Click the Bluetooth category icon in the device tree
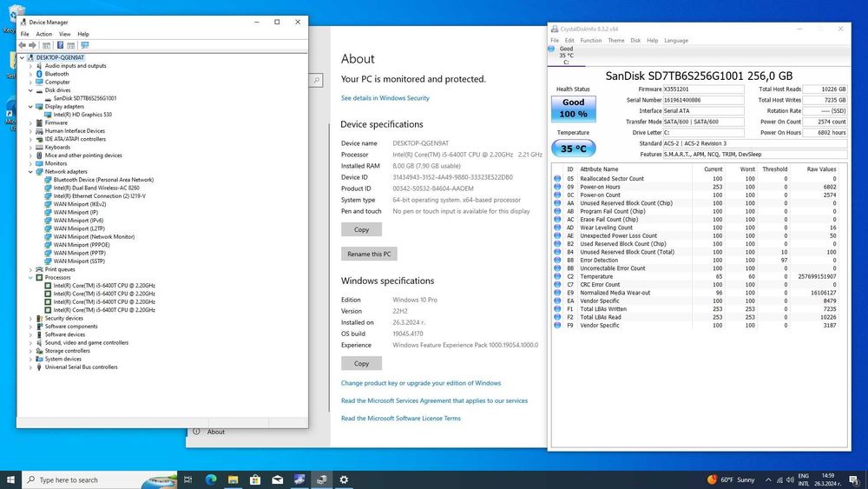Image resolution: width=868 pixels, height=489 pixels. click(39, 74)
